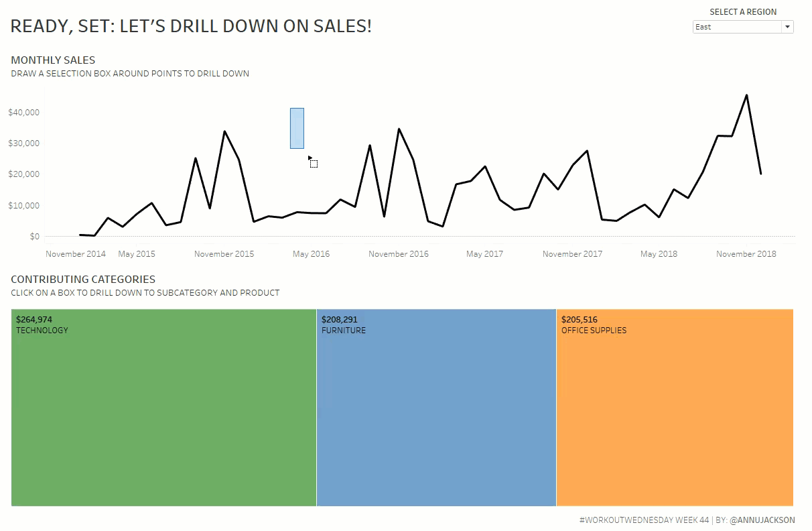Image resolution: width=812 pixels, height=531 pixels.
Task: Click the FURNITURE category label
Action: click(344, 331)
